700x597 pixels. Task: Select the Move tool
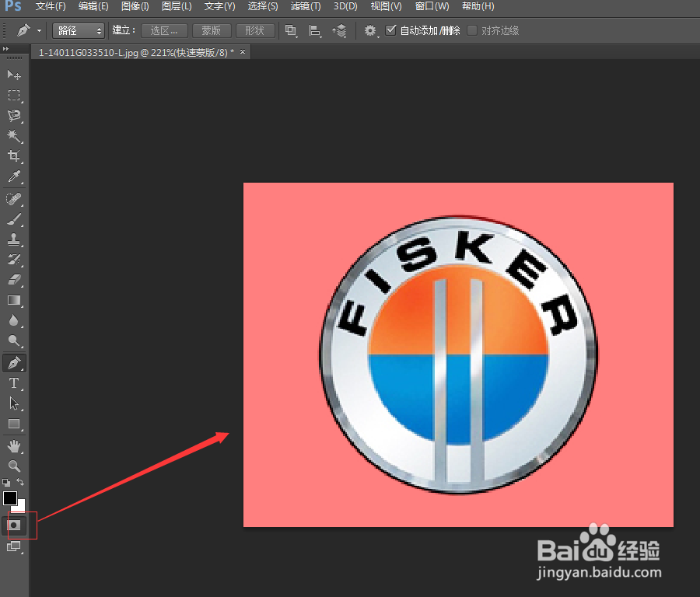point(14,75)
